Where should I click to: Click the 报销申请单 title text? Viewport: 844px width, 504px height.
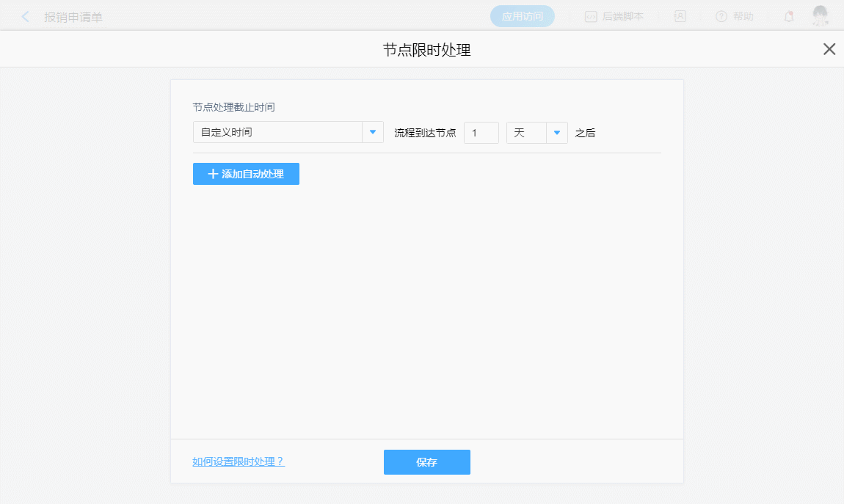(x=73, y=17)
